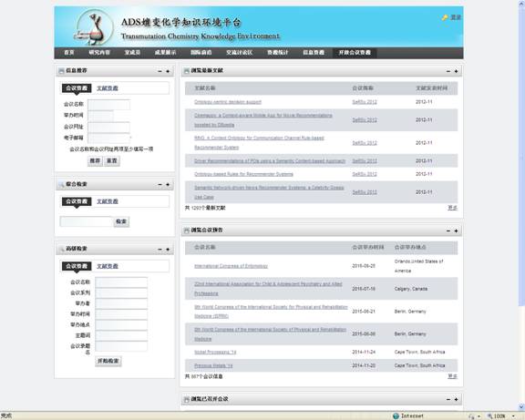
Task: Click the ADS platform logo
Action: (x=93, y=27)
